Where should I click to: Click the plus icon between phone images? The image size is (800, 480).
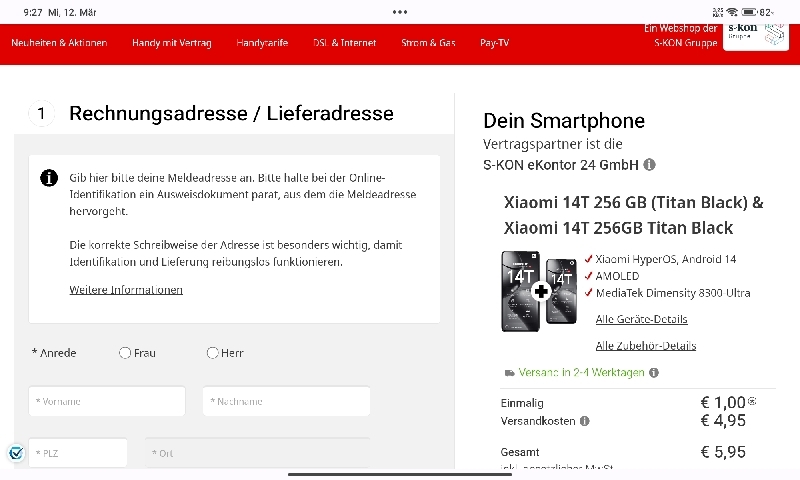click(541, 291)
